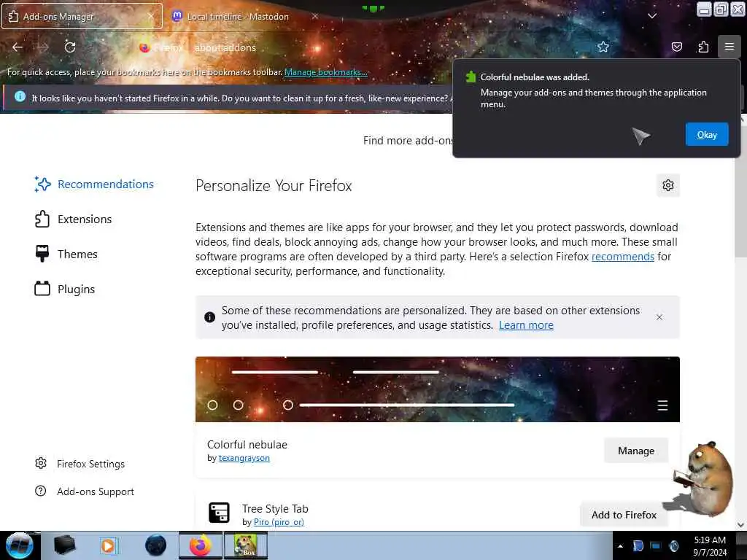
Task: Go back using the back arrow
Action: pyautogui.click(x=18, y=47)
